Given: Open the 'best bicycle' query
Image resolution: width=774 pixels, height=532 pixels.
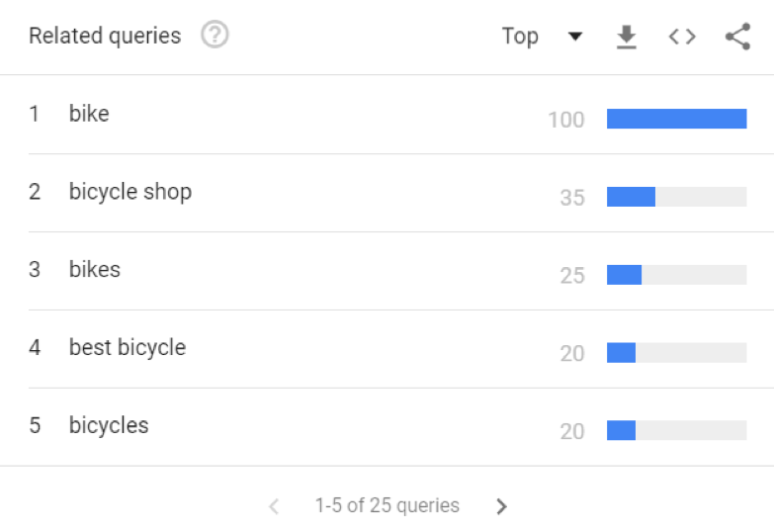Looking at the screenshot, I should [128, 348].
